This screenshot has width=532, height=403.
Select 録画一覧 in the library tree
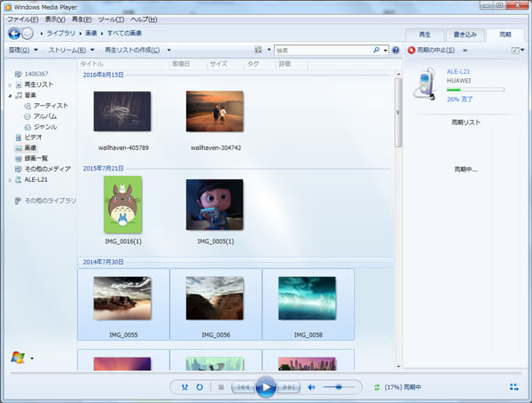pos(36,158)
